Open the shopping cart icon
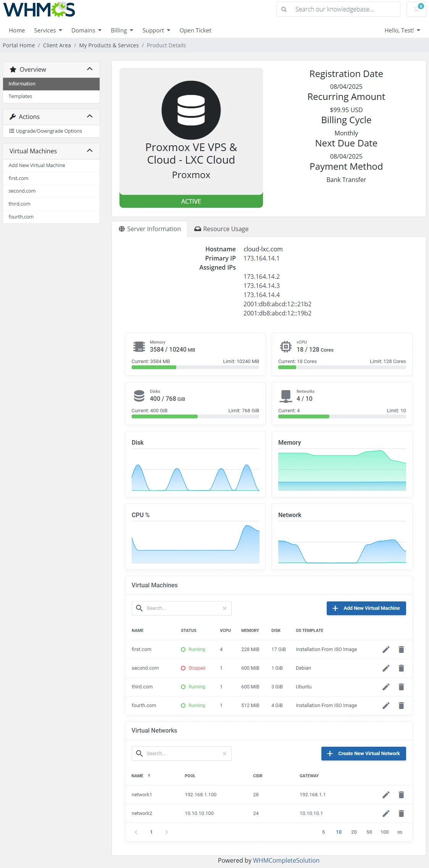 point(416,9)
